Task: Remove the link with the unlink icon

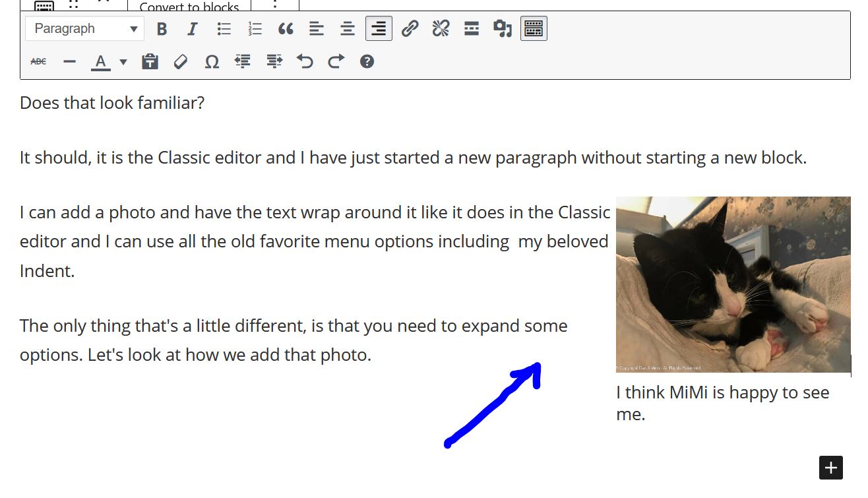Action: pyautogui.click(x=441, y=28)
